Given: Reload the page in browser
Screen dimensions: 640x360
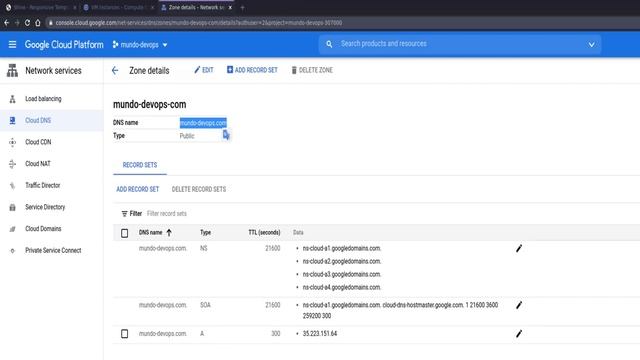Looking at the screenshot, I should coord(27,23).
